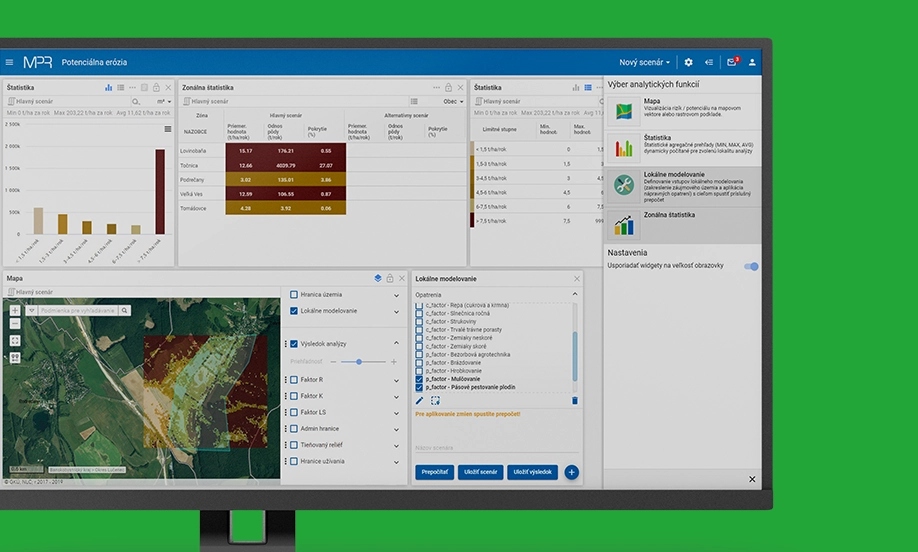
Task: Toggle the Hranica územia layer checkbox
Action: tap(294, 294)
